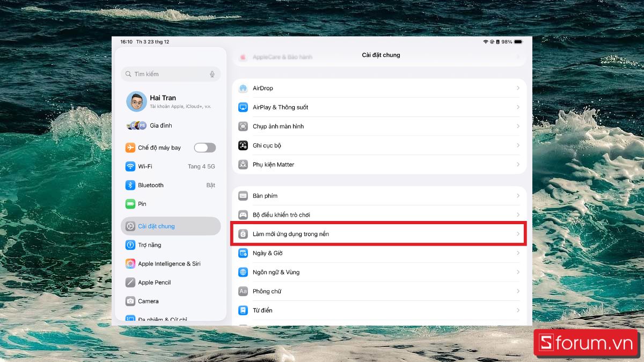Open Pin settings section
Image resolution: width=644 pixels, height=362 pixels.
point(171,204)
